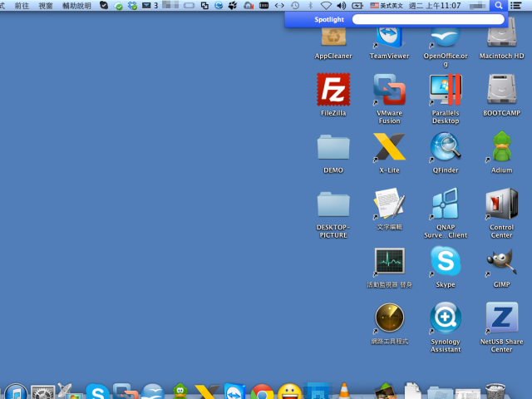Click the Skype desktop shortcut

coord(446,260)
